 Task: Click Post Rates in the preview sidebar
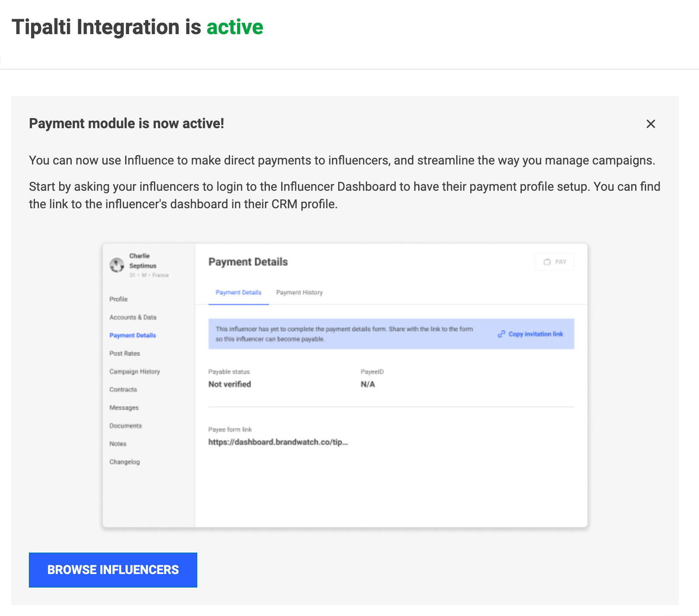[x=125, y=353]
